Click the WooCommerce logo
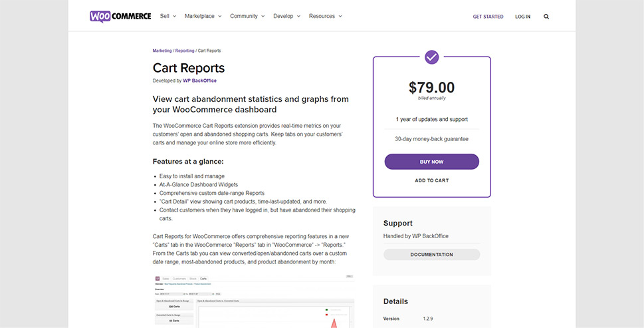644x328 pixels. point(120,17)
